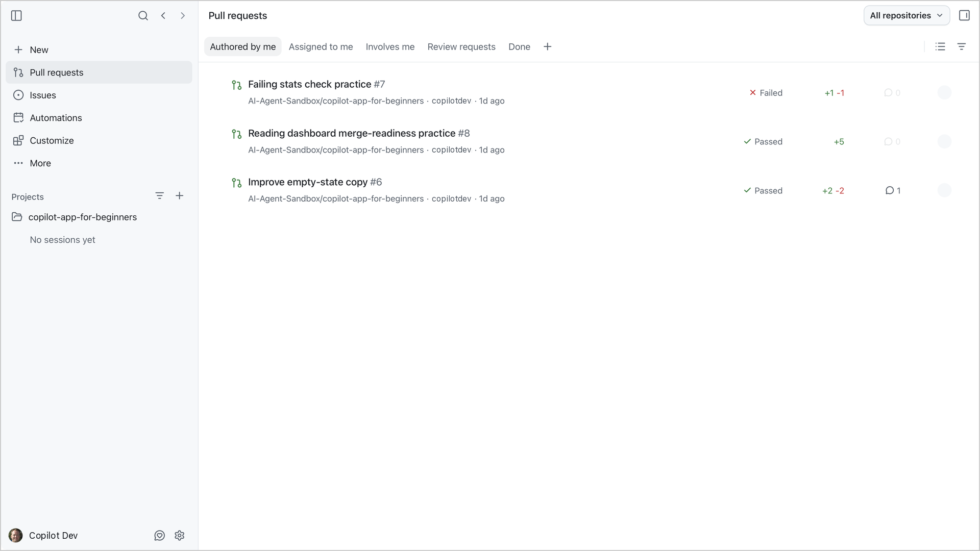Click the Projects section header

28,197
